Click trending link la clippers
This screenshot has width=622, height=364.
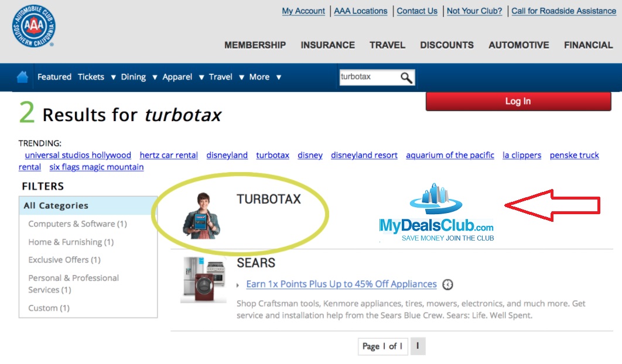pyautogui.click(x=522, y=155)
